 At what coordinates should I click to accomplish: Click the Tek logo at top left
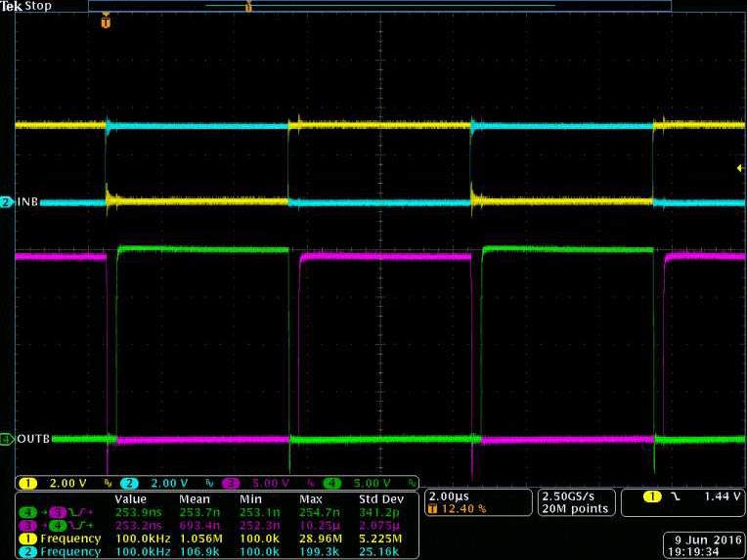click(x=12, y=6)
